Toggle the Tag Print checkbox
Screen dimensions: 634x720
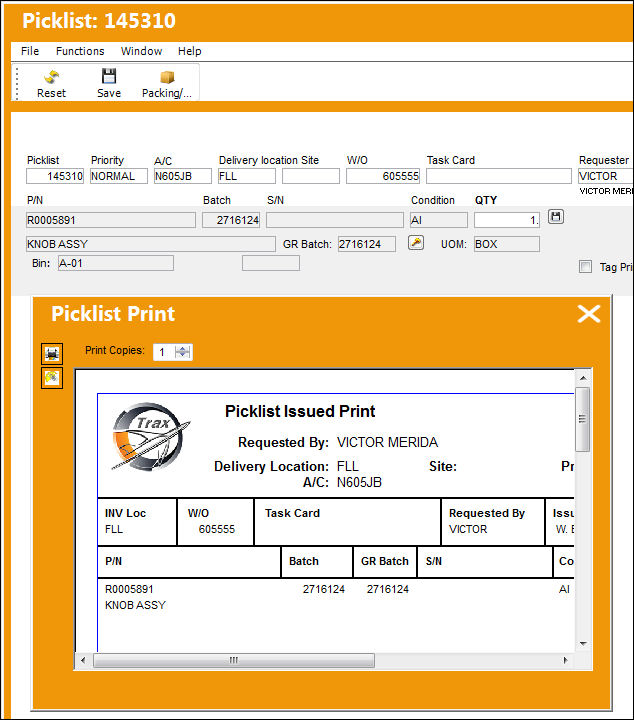585,266
